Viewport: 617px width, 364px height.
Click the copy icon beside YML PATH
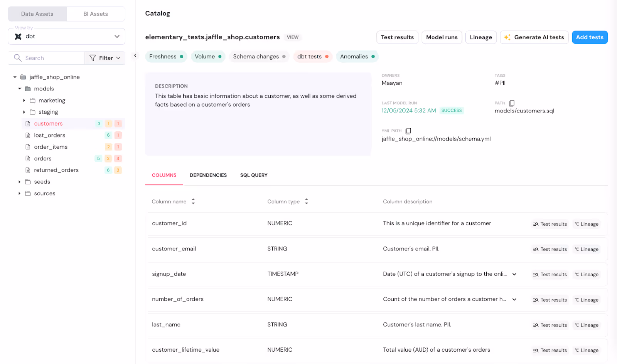tap(408, 131)
